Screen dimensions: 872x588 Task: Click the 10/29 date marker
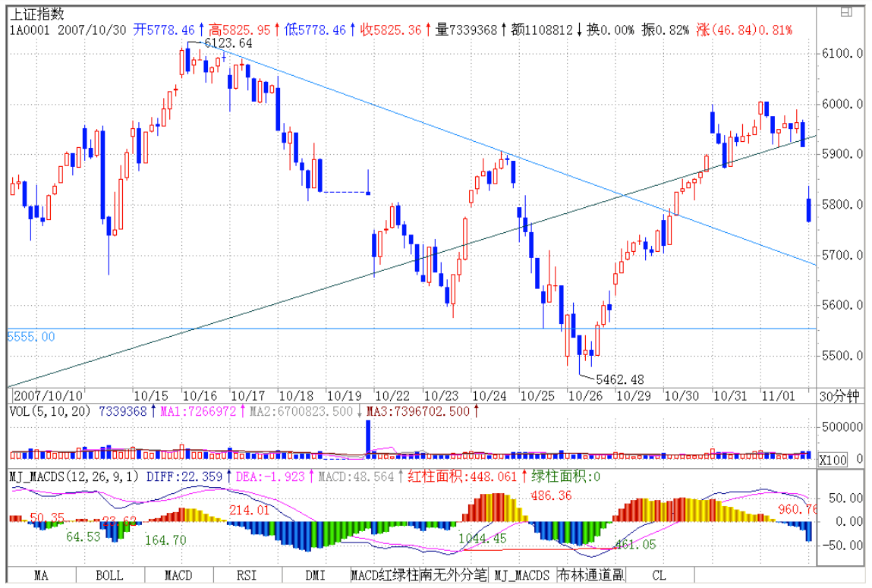click(634, 396)
